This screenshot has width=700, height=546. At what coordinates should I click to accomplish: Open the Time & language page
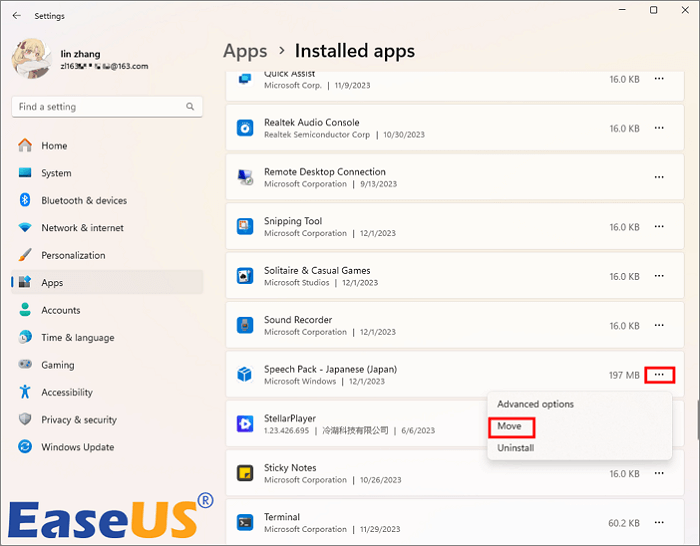(x=107, y=338)
